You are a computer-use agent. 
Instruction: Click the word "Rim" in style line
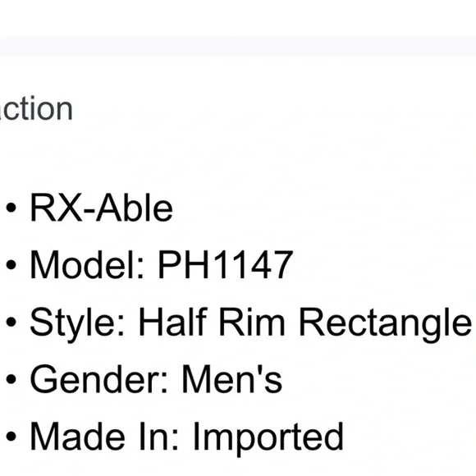(x=252, y=322)
